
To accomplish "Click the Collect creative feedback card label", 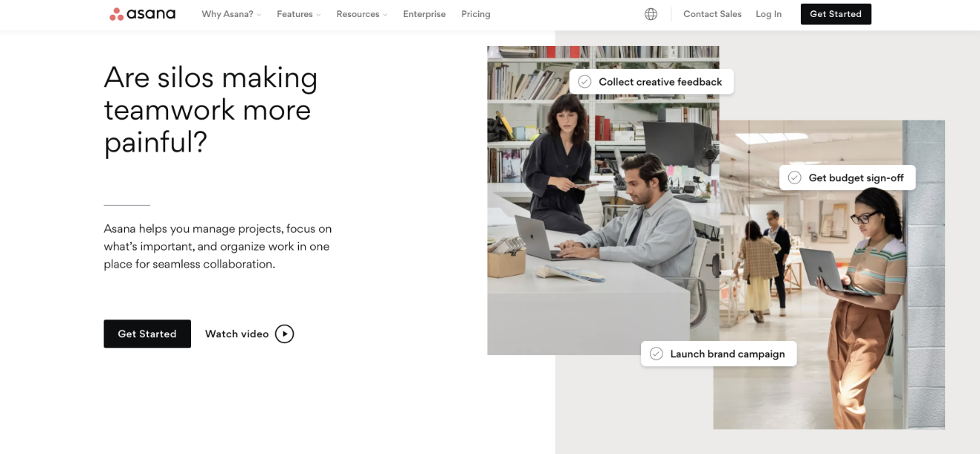I will pyautogui.click(x=660, y=82).
